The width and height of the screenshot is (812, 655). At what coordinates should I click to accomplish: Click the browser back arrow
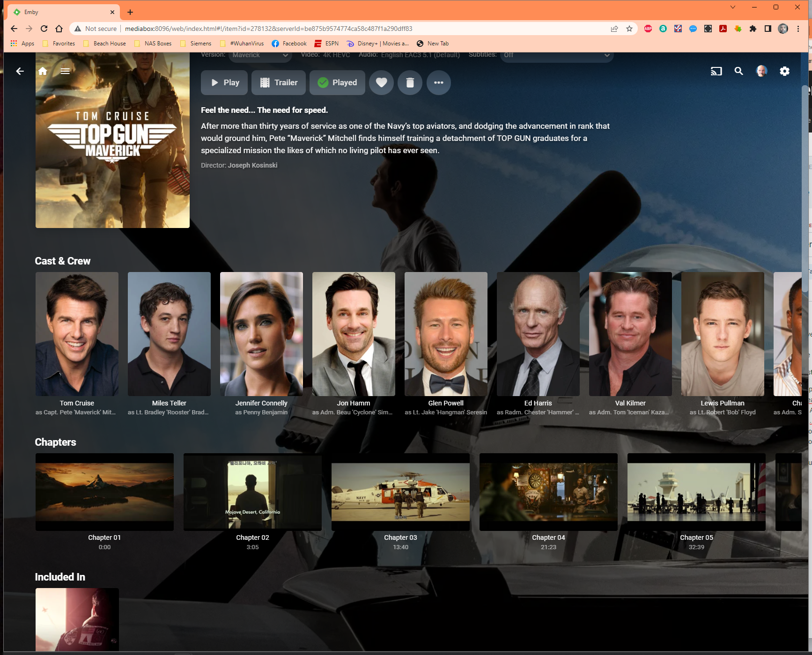[14, 29]
